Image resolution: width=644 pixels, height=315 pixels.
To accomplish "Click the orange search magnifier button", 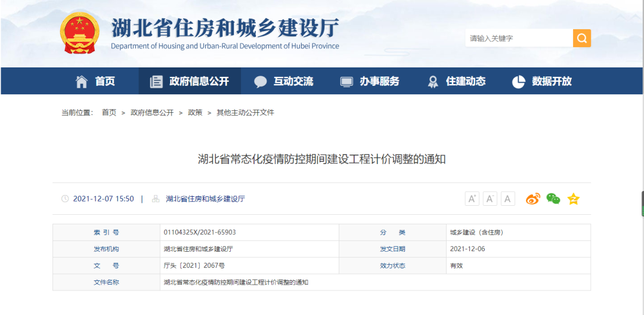I will (x=581, y=38).
